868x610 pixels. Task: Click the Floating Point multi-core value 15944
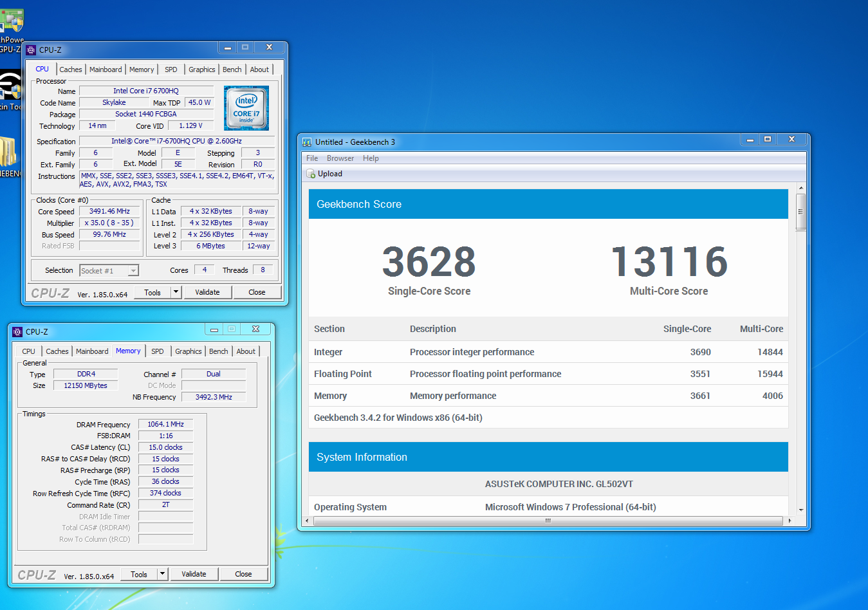(770, 374)
